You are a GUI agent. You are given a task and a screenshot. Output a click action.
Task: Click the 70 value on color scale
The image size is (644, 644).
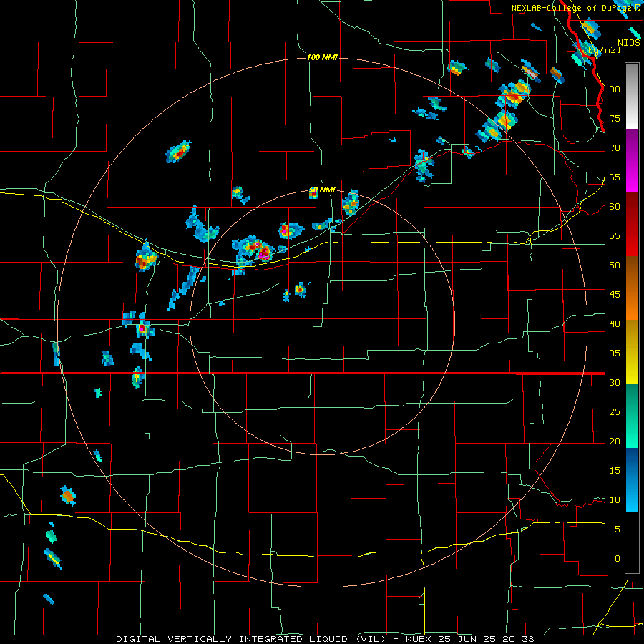coord(615,148)
